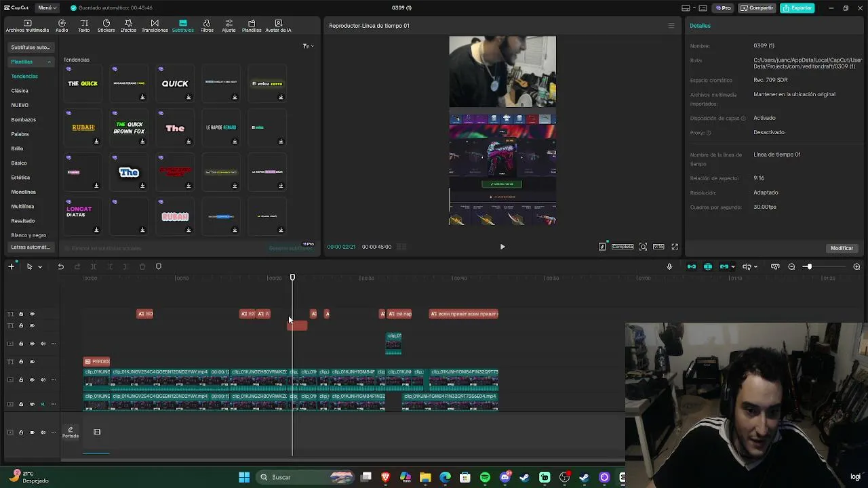The image size is (868, 488).
Task: Click the Exportar button
Action: coord(797,8)
